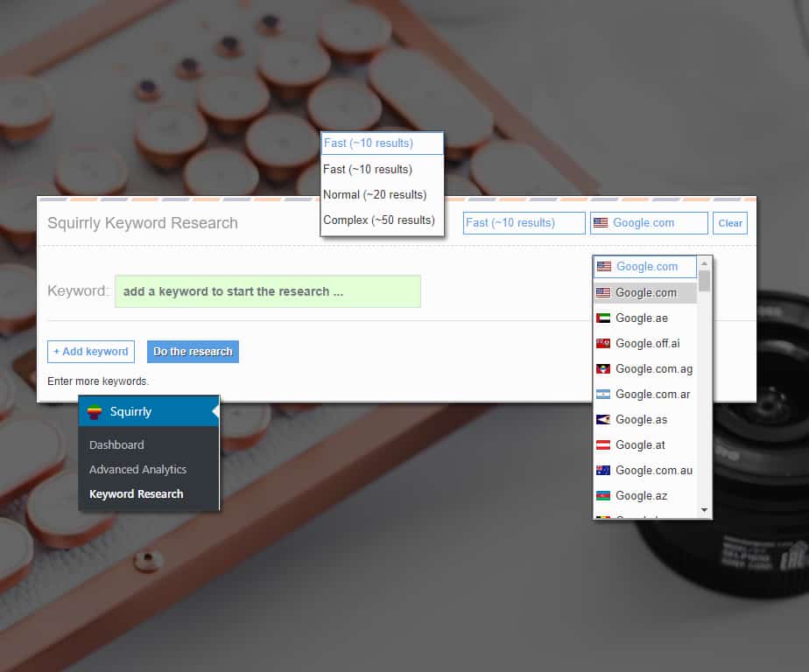Screen dimensions: 809x672
Task: Click the country list scrollbar up arrow
Action: (x=704, y=263)
